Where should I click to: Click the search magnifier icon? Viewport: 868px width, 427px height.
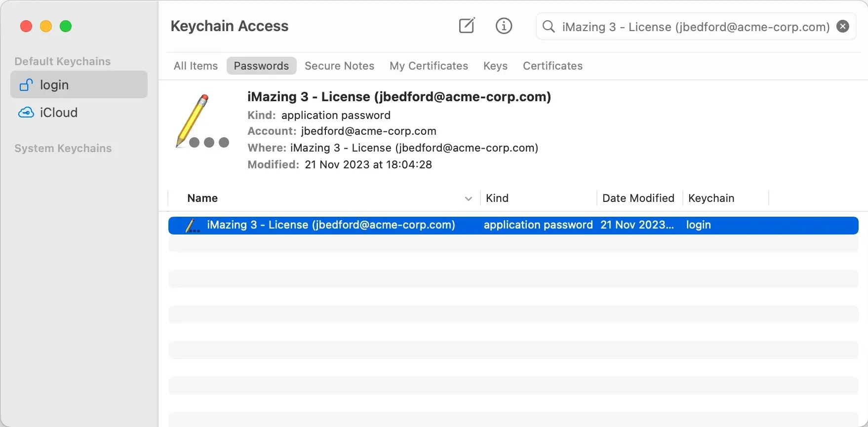tap(549, 27)
